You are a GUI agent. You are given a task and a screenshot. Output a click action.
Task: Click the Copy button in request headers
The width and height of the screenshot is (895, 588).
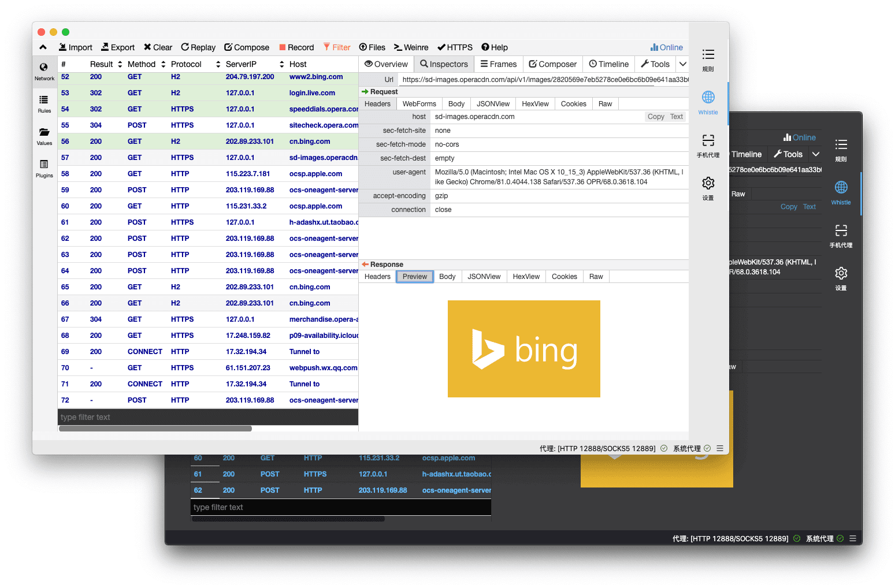click(655, 117)
